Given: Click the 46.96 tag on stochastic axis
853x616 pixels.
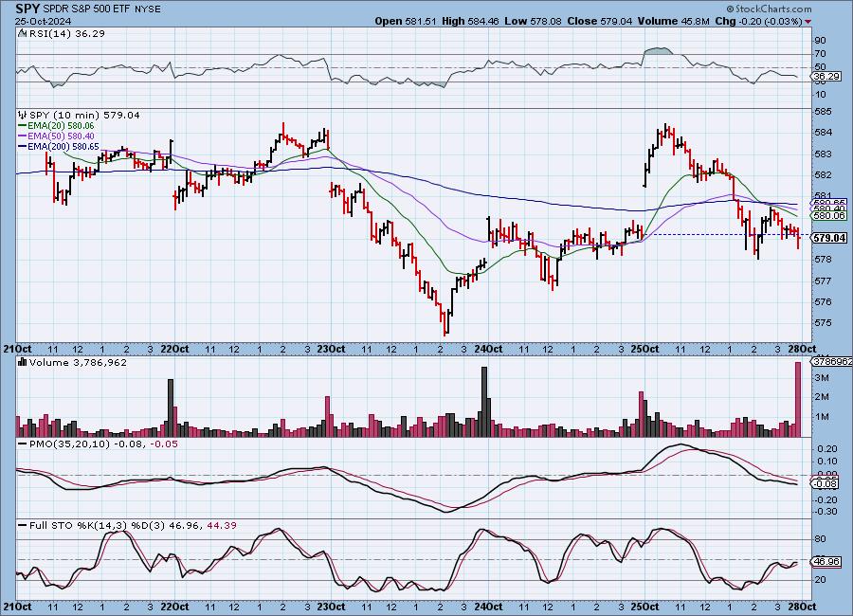Looking at the screenshot, I should (x=826, y=562).
